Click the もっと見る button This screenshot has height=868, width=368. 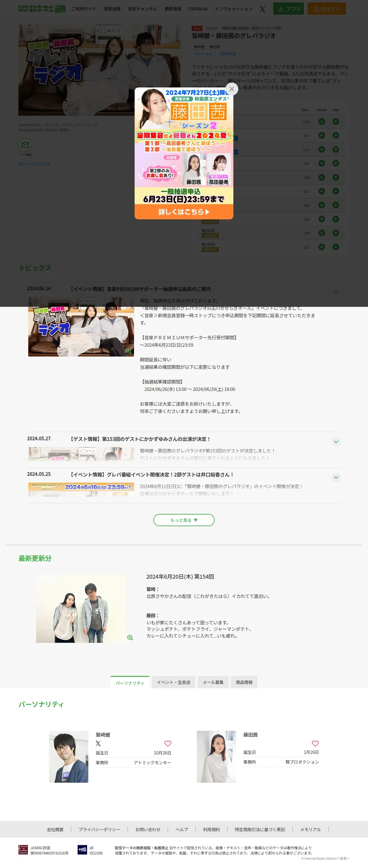coord(184,520)
